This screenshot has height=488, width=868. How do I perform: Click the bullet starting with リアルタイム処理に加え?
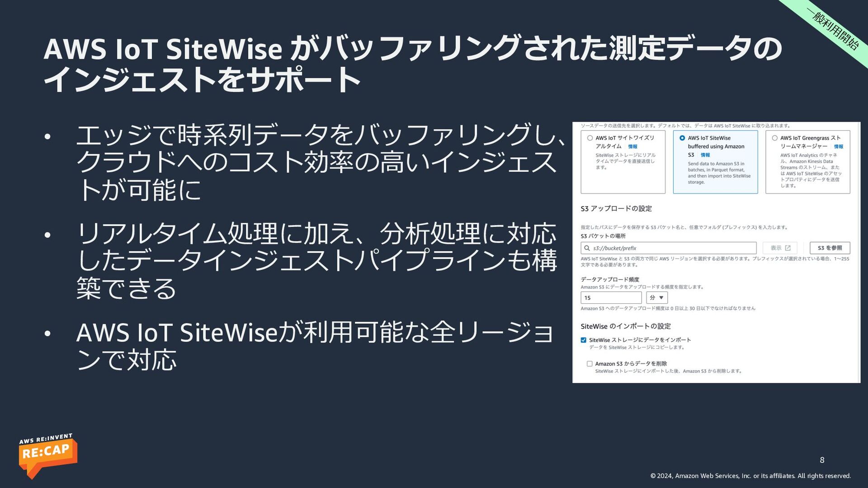point(316,261)
